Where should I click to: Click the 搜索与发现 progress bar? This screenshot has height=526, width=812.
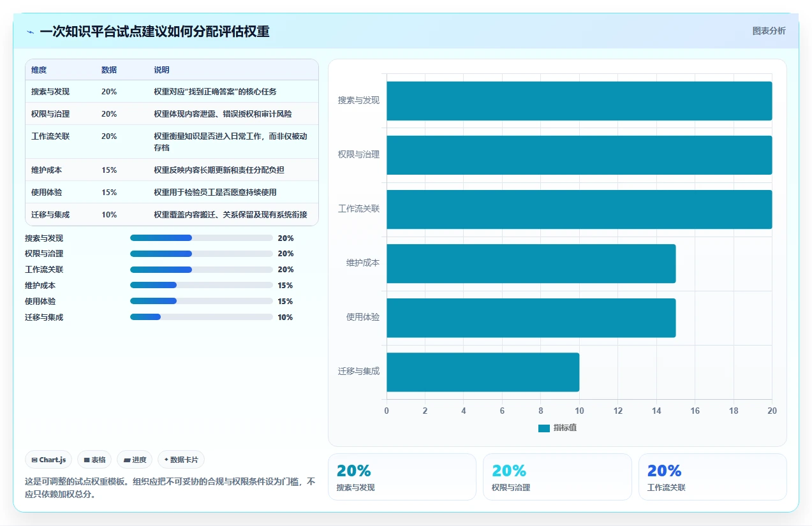tap(202, 238)
